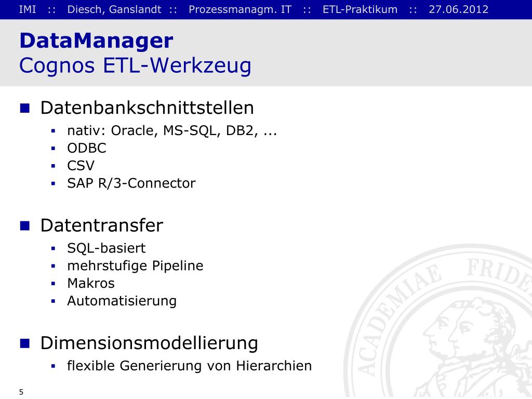
Task: Click the 'mehrstufige Pipeline' bullet
Action: [135, 266]
